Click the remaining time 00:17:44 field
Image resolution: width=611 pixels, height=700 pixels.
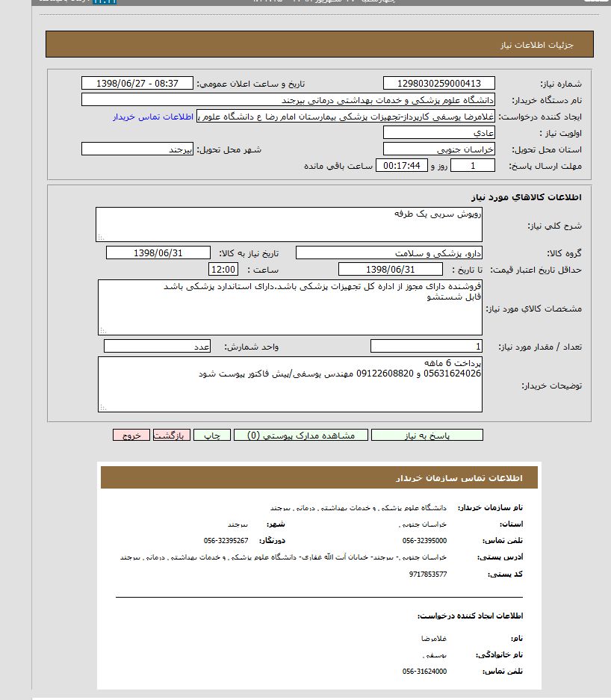(403, 165)
